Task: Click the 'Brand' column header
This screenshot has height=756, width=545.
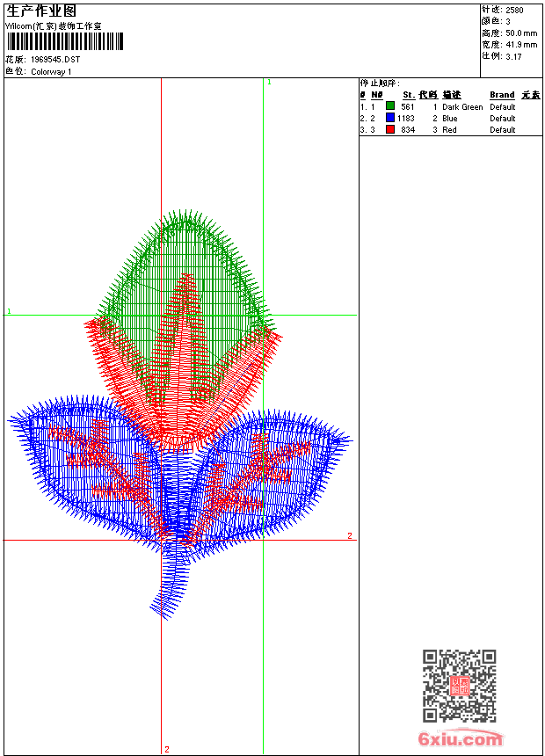Action: point(502,95)
